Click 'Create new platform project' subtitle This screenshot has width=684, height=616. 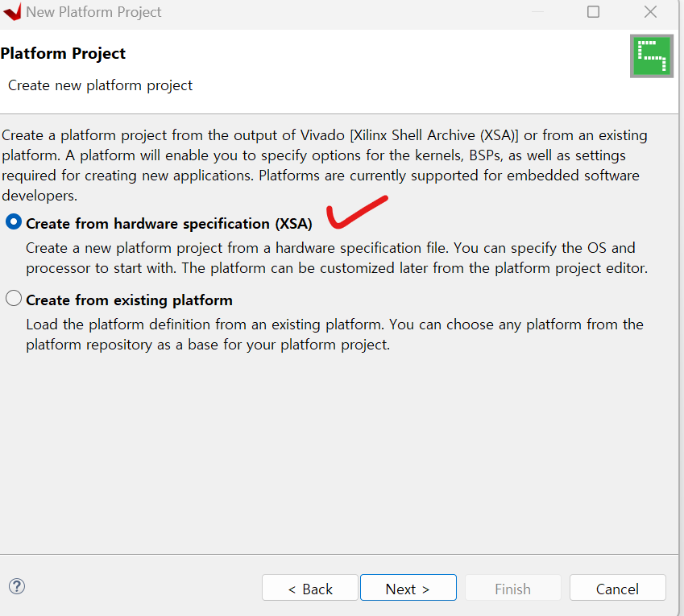pyautogui.click(x=101, y=85)
